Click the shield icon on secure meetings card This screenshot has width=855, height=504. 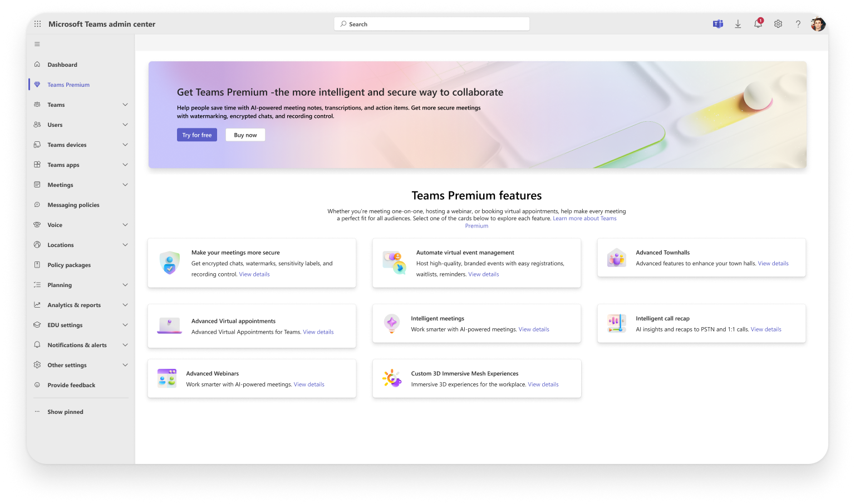point(170,263)
